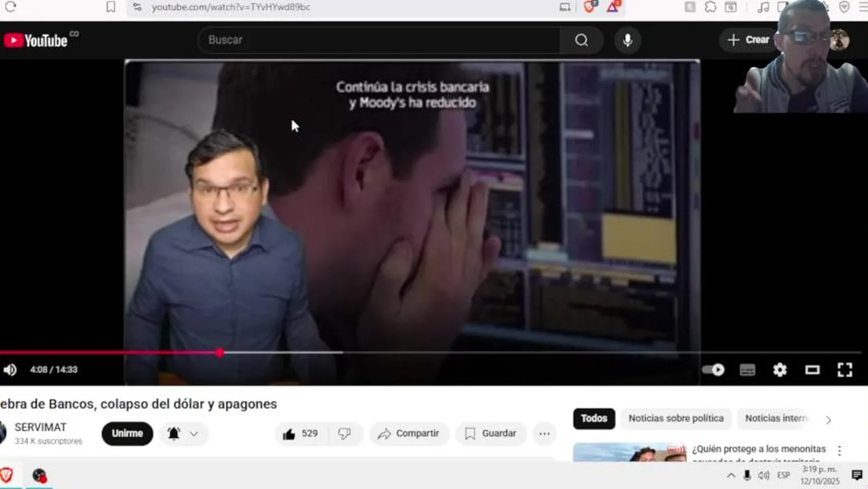Viewport: 868px width, 489px height.
Task: Open options for the menonitas suggested video
Action: click(839, 451)
